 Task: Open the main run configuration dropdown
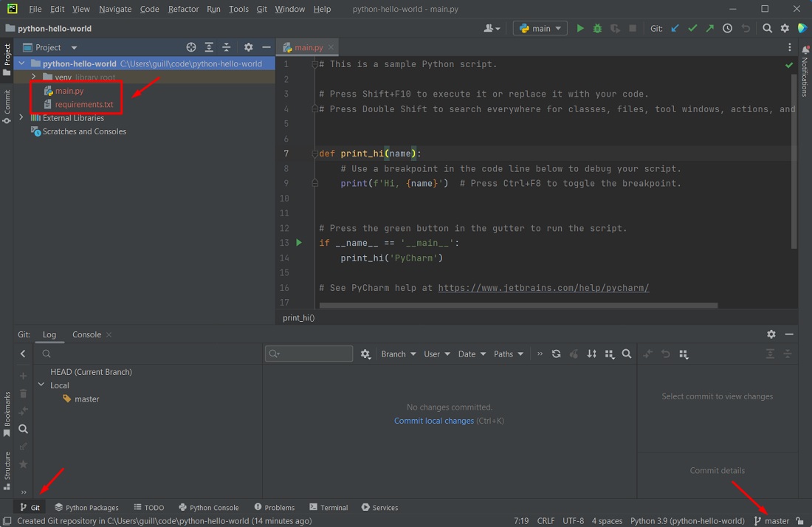point(540,27)
